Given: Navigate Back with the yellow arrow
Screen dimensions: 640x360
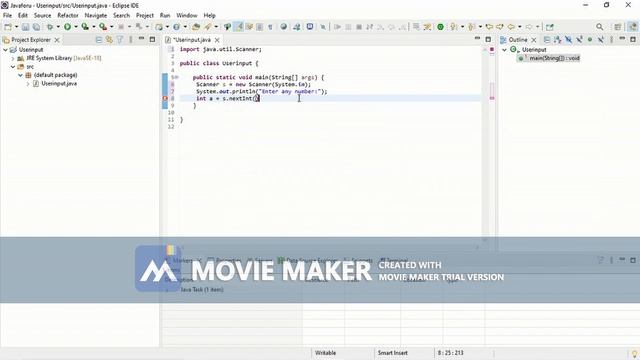Looking at the screenshot, I should [x=511, y=27].
